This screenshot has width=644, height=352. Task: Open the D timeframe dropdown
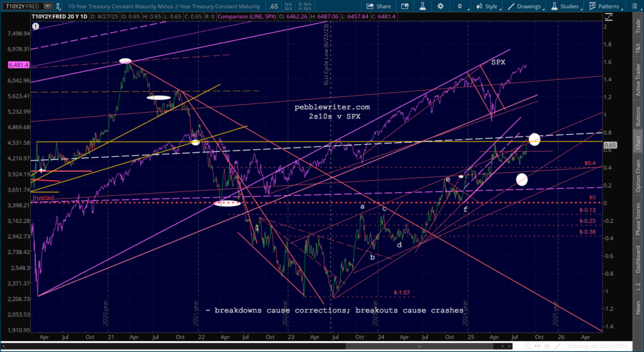pyautogui.click(x=460, y=6)
